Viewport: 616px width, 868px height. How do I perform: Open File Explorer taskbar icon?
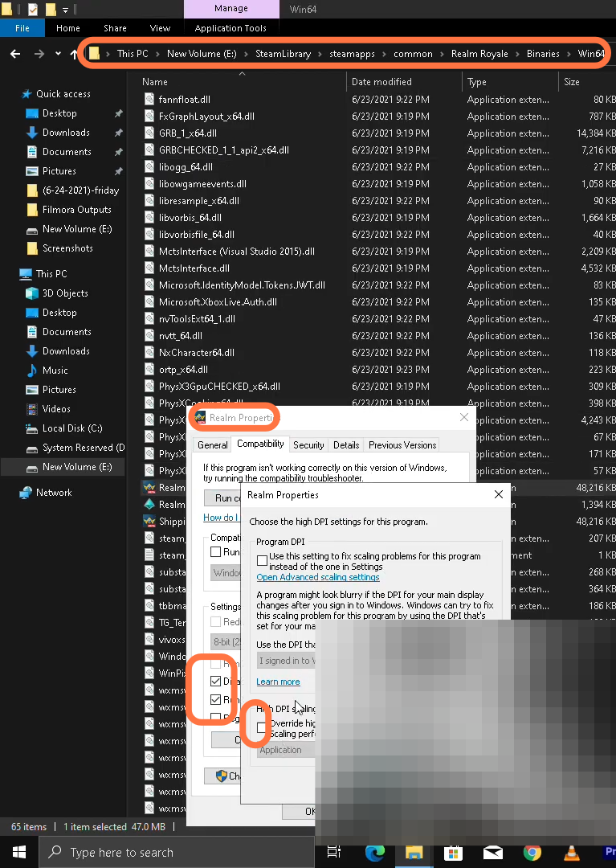click(x=414, y=853)
